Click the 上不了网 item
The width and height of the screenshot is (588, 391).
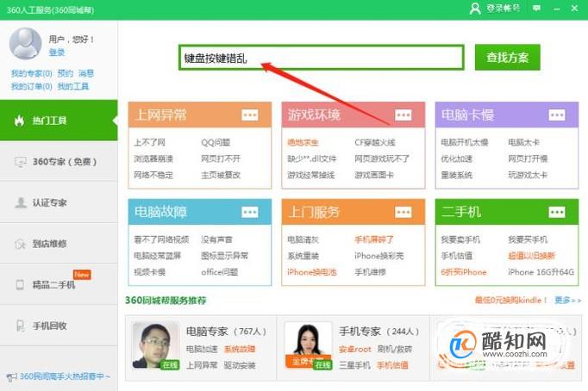(x=150, y=142)
